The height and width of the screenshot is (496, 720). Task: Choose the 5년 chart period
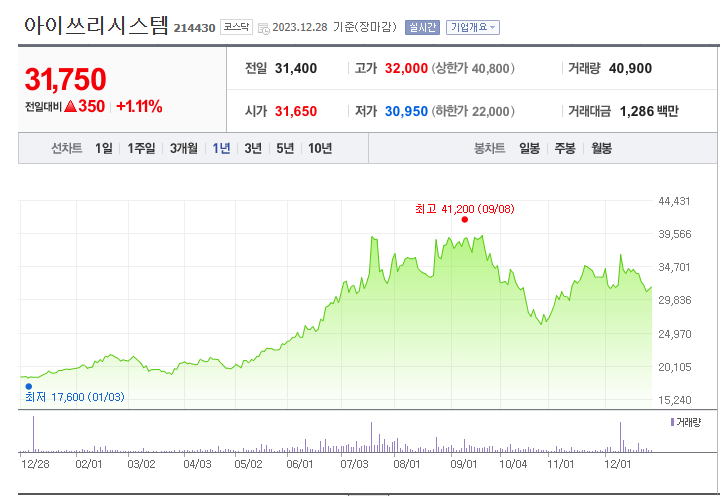pyautogui.click(x=285, y=148)
